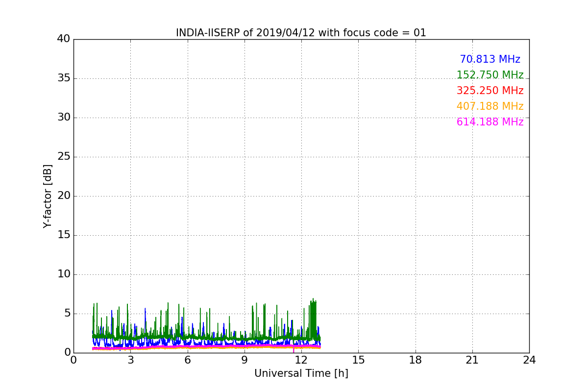
Task: Click the 21 tick on time axis
Action: click(472, 360)
